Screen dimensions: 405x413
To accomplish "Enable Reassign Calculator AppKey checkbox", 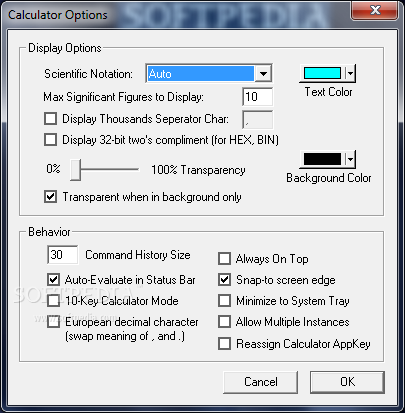I will pyautogui.click(x=224, y=344).
